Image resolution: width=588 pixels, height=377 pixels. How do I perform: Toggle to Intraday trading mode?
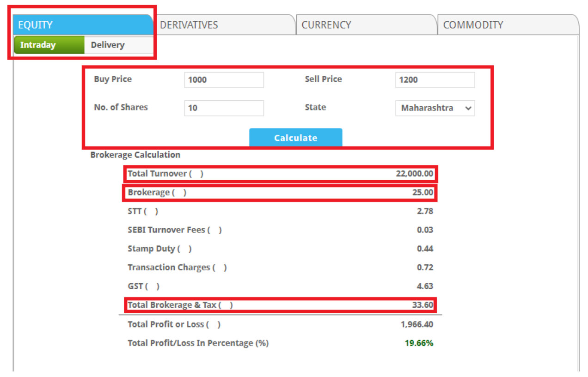point(38,45)
